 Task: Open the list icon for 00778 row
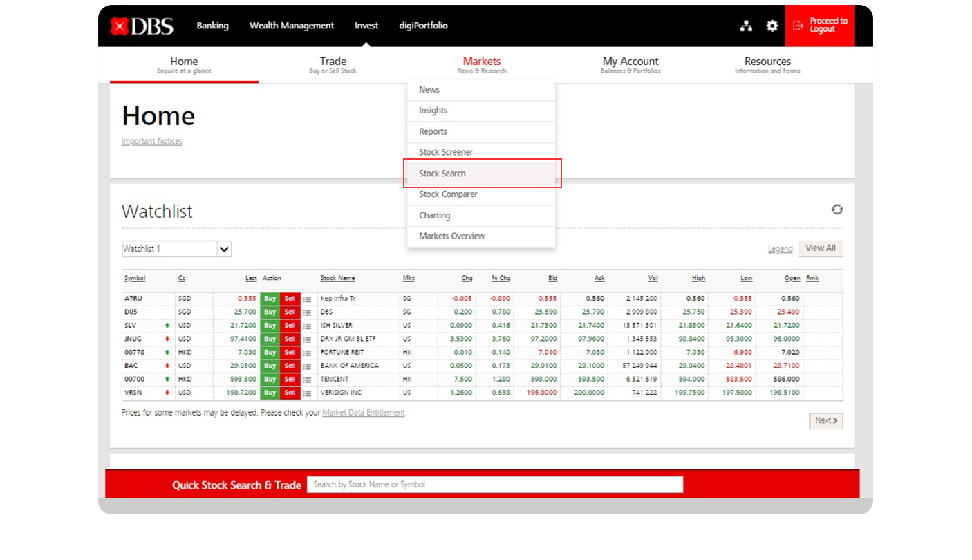pyautogui.click(x=307, y=353)
